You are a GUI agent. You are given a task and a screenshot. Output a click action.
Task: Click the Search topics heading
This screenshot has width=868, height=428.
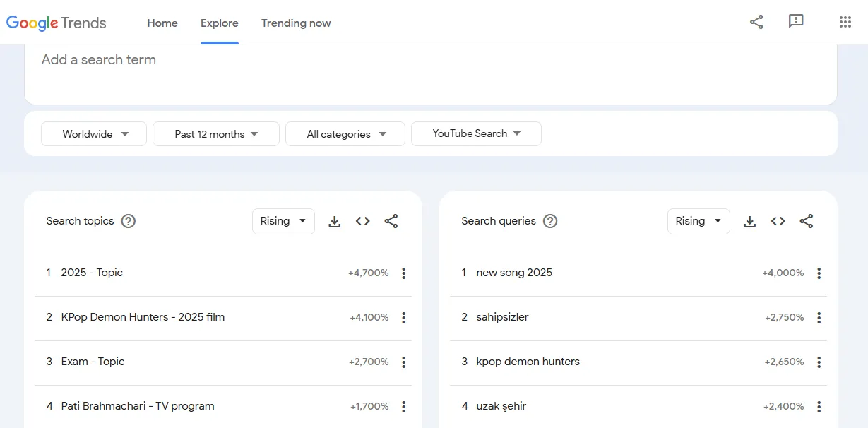(80, 221)
